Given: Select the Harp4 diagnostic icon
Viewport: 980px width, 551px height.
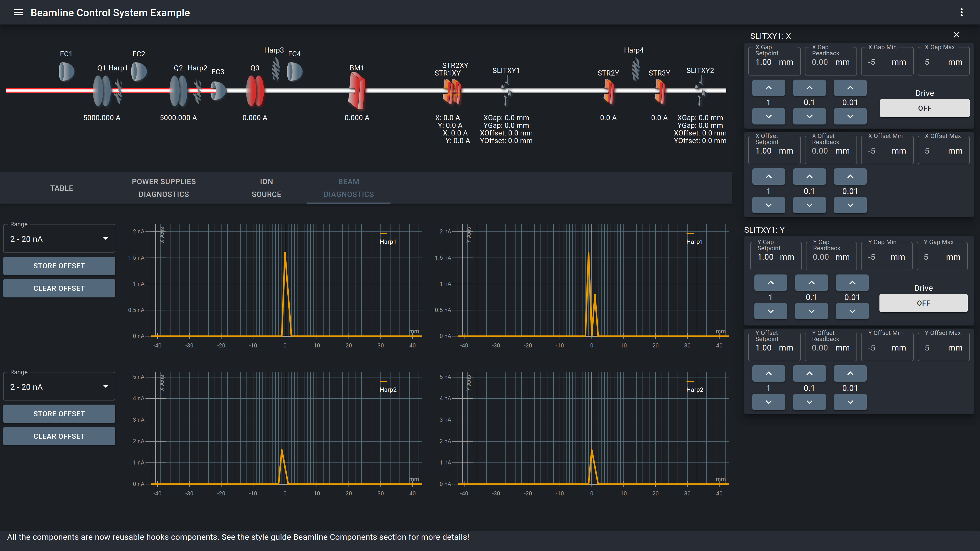Looking at the screenshot, I should 635,70.
